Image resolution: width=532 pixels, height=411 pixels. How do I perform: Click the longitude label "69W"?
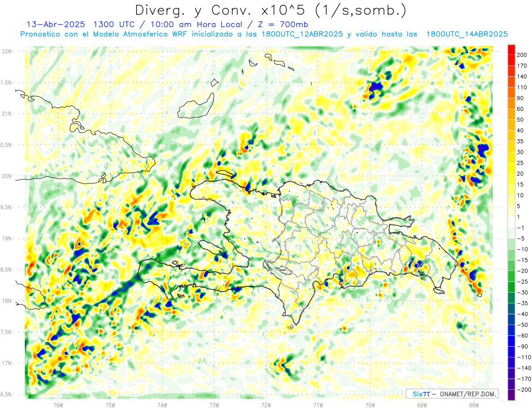[x=422, y=405]
